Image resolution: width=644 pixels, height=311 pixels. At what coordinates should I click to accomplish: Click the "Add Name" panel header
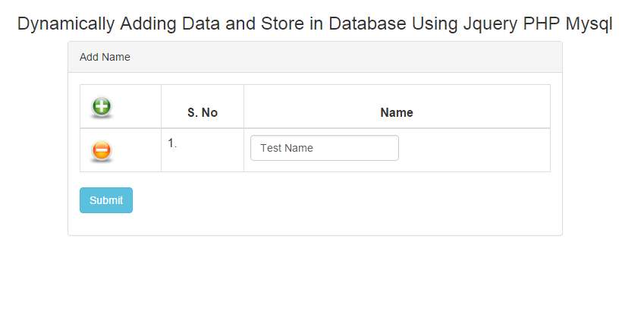tap(105, 57)
